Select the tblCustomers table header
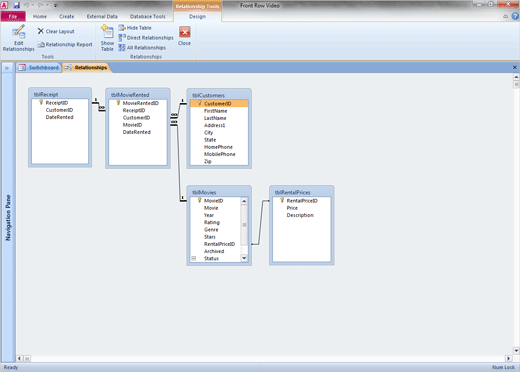 point(219,95)
